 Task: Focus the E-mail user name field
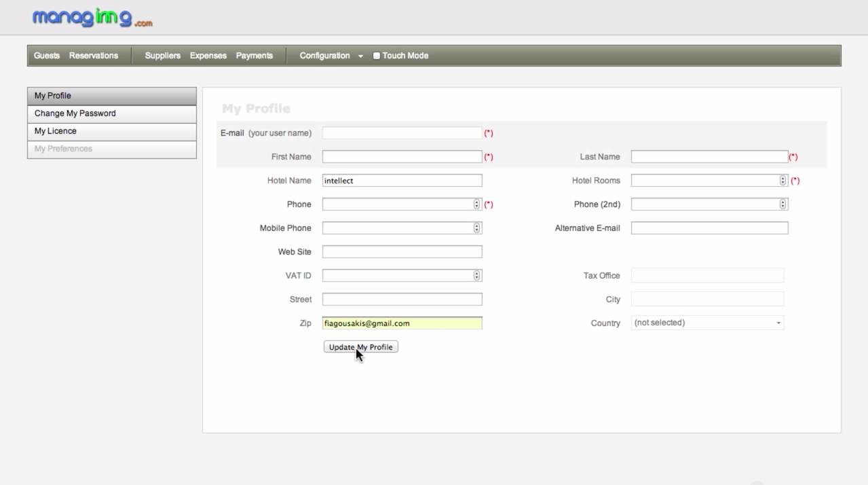pyautogui.click(x=402, y=133)
